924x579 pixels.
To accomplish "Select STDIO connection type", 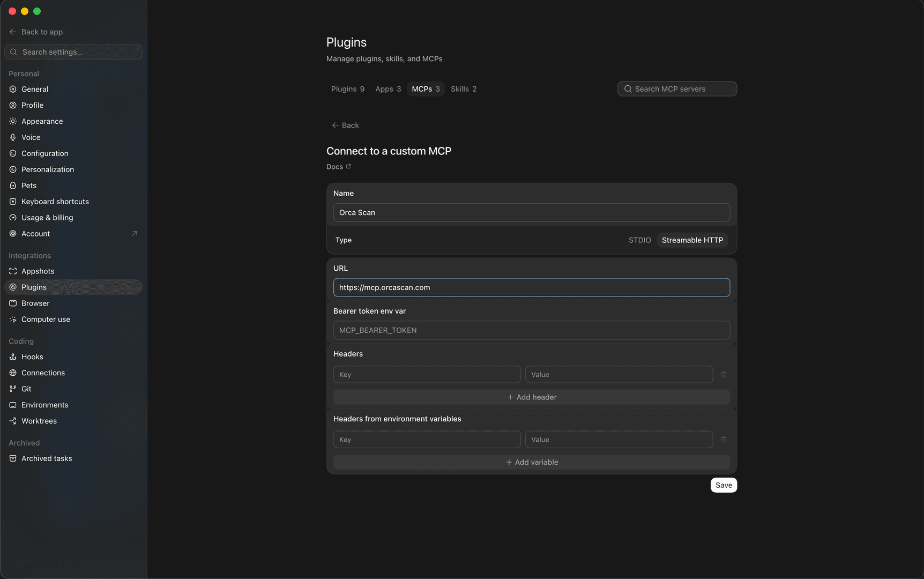I will pos(639,240).
